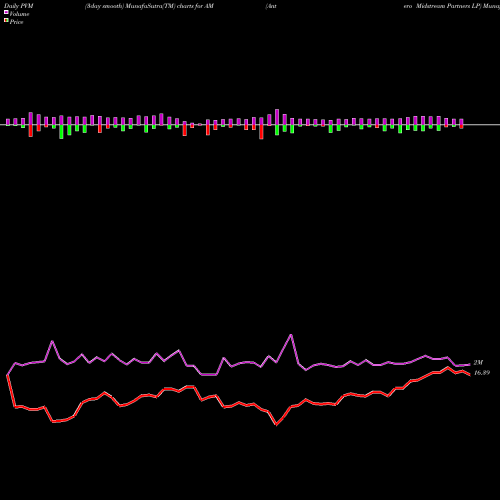Click the highest peak of the magenta volume line
Image resolution: width=500 pixels, height=500 pixels.
tap(291, 335)
